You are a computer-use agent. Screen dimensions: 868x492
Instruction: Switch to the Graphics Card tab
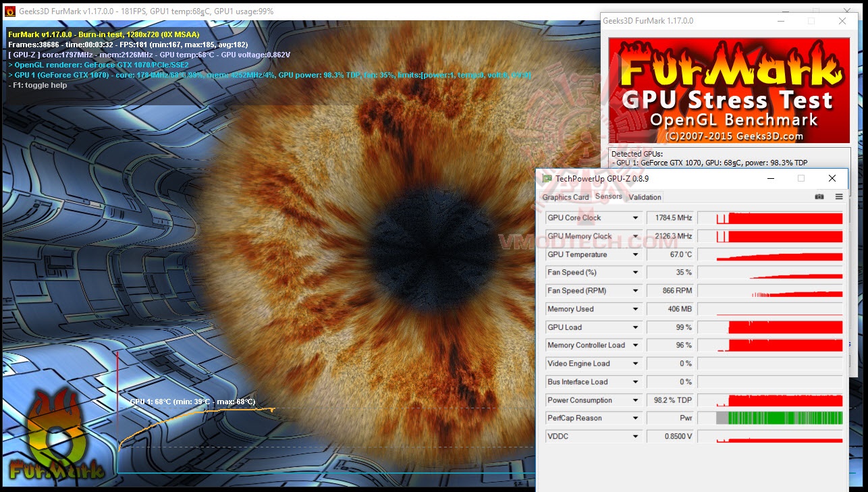coord(566,197)
